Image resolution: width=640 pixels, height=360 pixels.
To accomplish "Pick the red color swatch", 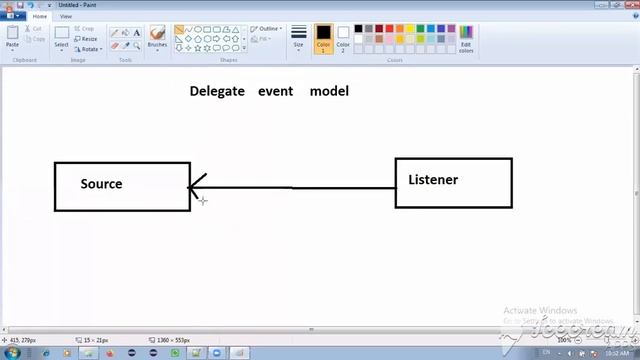I will (x=389, y=29).
